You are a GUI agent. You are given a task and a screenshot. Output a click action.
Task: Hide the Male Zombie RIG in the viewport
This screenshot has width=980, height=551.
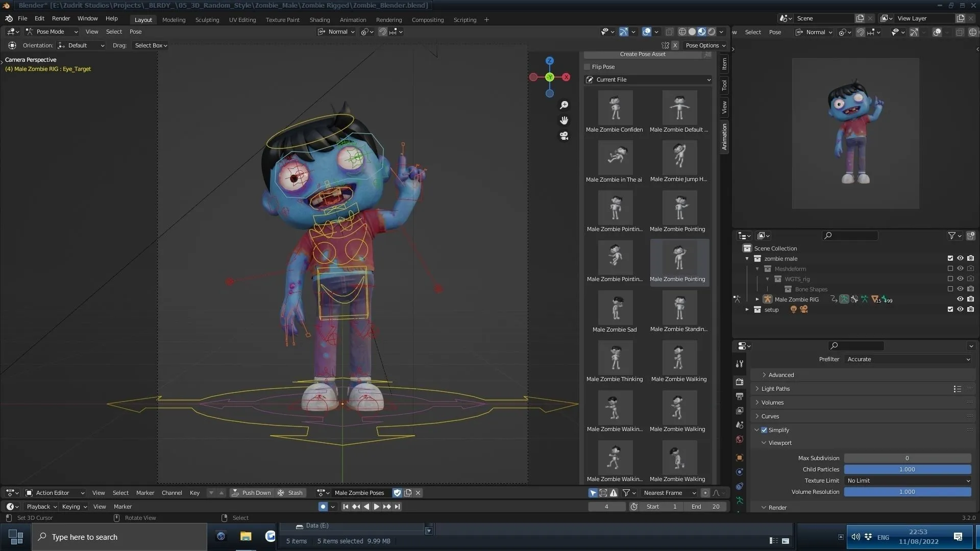click(x=960, y=299)
